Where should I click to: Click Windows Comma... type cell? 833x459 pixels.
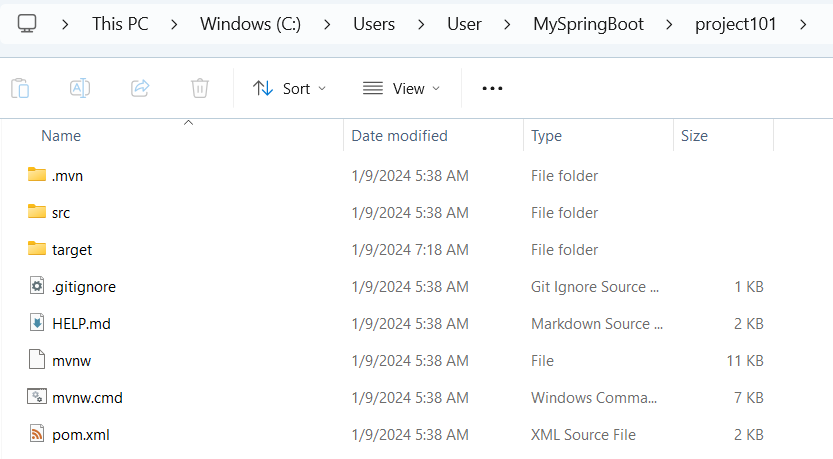[594, 398]
